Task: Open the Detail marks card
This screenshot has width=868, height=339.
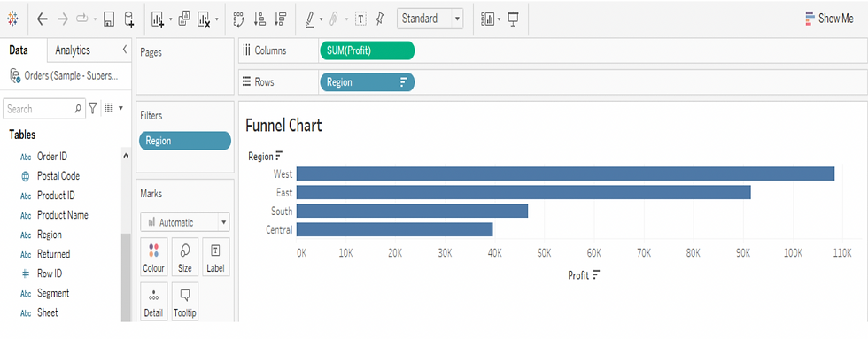Action: pos(153,302)
